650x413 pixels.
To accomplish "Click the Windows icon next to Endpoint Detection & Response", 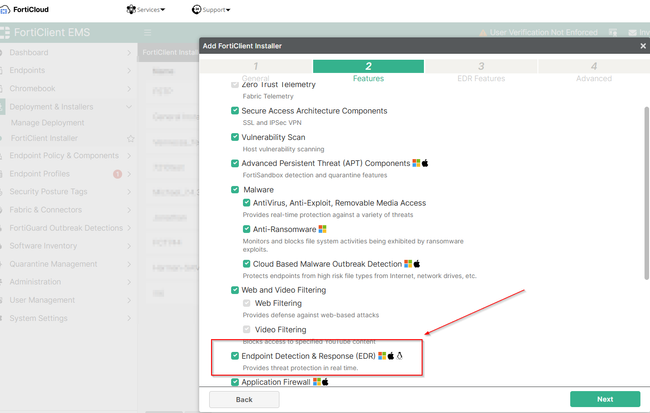I will (382, 356).
